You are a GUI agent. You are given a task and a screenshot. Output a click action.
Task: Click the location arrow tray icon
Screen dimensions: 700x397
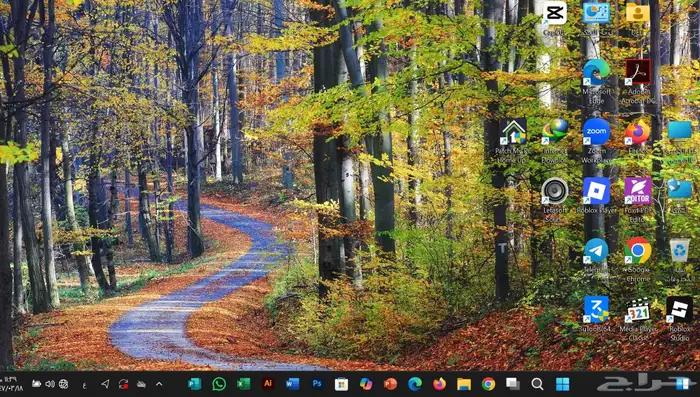(x=105, y=384)
